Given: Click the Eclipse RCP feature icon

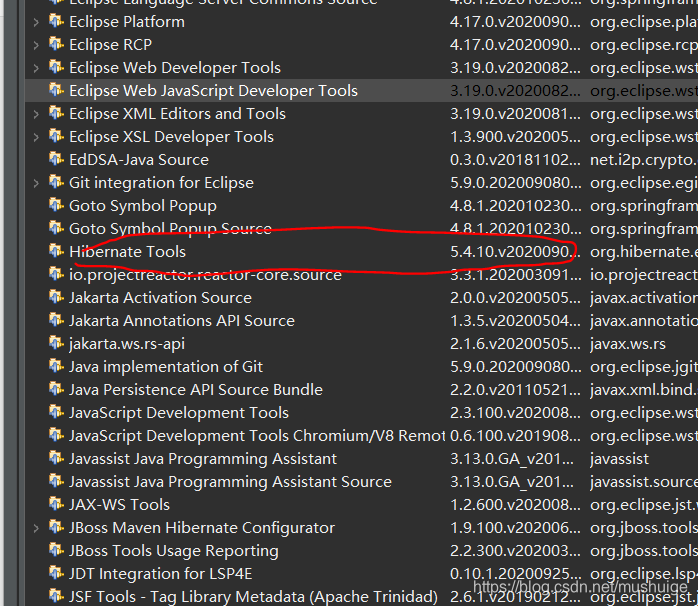Looking at the screenshot, I should [56, 44].
